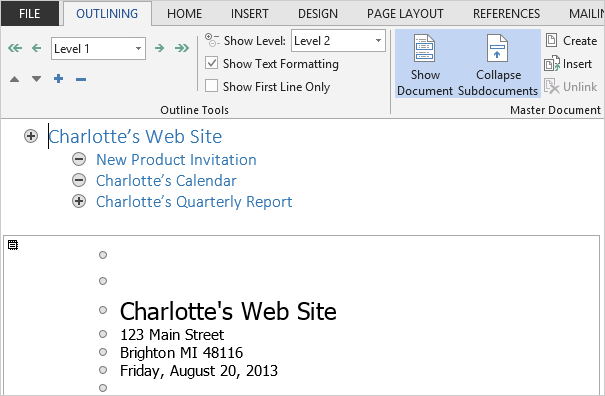
Task: Click the Insert button label
Action: (577, 64)
